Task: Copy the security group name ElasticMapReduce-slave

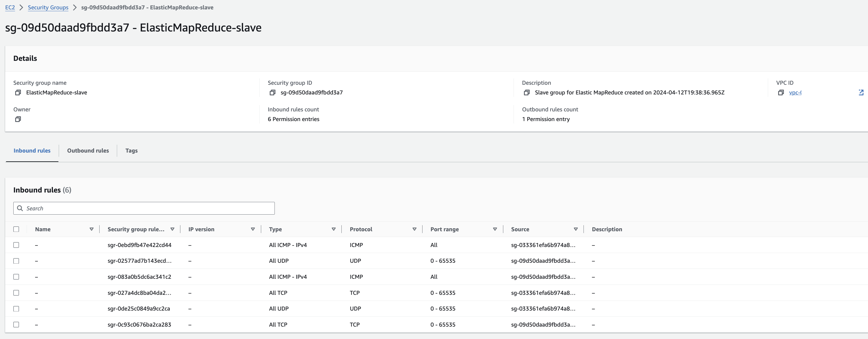Action: [18, 92]
